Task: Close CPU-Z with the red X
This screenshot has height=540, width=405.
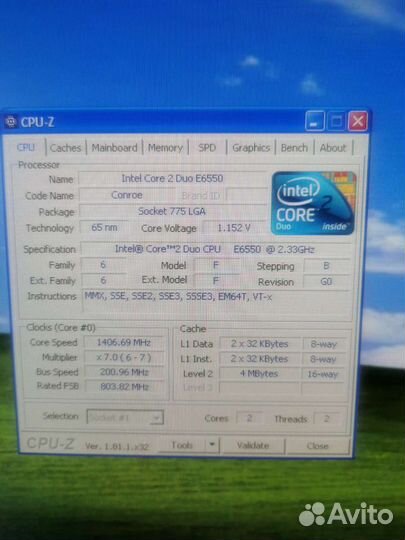Action: [x=358, y=121]
